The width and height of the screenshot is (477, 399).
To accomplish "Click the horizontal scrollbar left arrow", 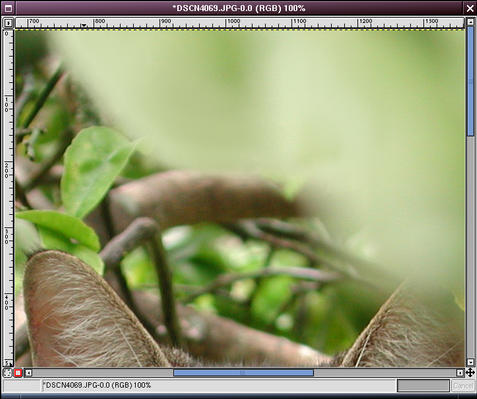I will coord(28,373).
